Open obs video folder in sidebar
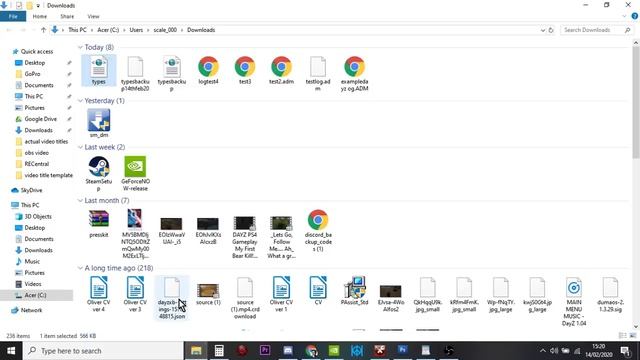Viewport: 640px width, 360px height. coord(36,153)
